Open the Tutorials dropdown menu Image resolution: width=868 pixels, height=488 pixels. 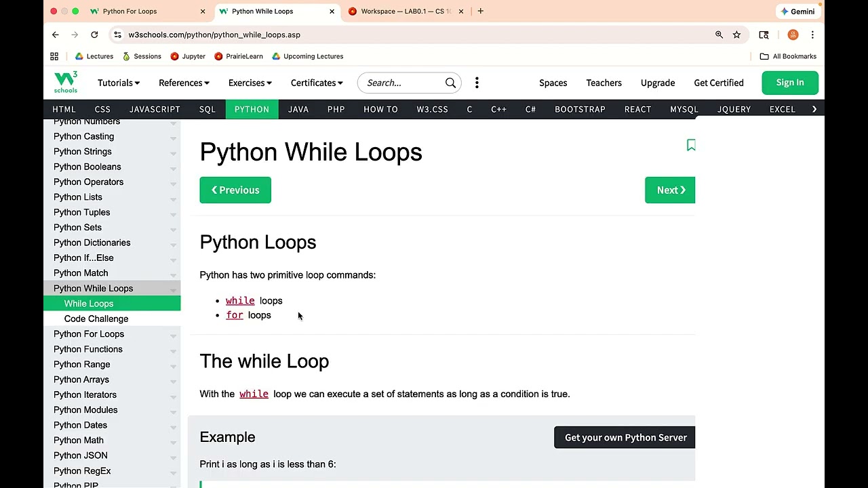[x=119, y=83]
